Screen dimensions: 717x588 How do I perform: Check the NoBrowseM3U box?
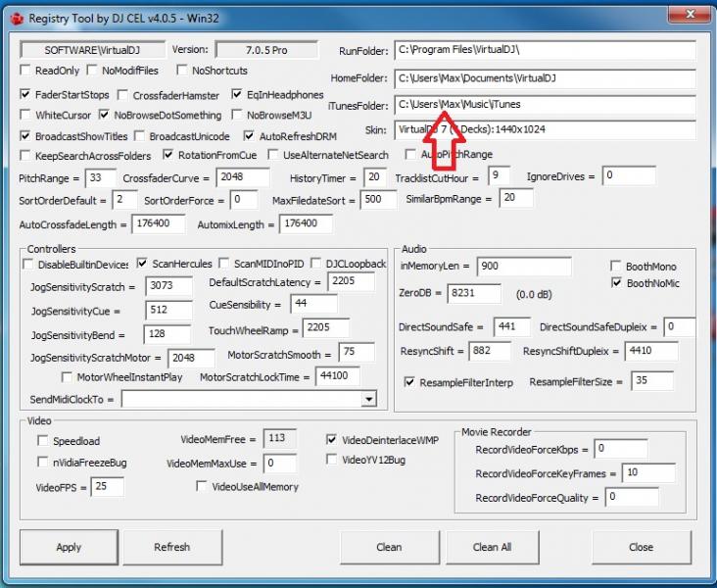[237, 115]
